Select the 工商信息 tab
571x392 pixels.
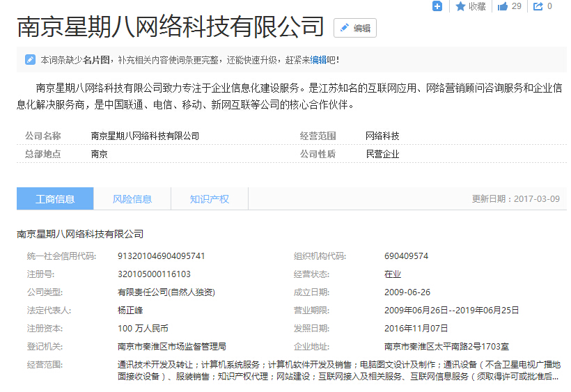tap(55, 199)
